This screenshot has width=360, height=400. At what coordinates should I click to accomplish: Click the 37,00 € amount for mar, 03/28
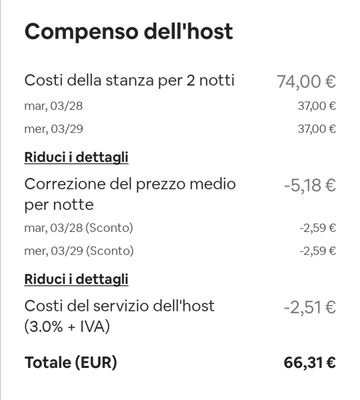[317, 106]
